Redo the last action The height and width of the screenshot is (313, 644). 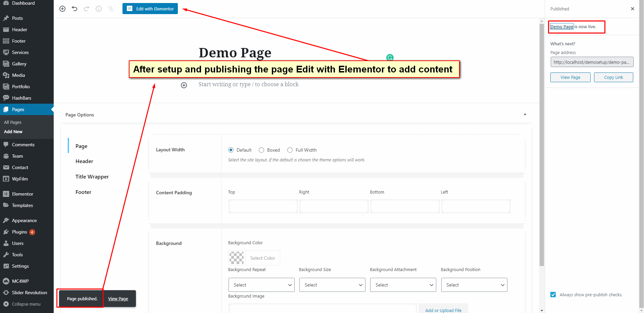87,9
